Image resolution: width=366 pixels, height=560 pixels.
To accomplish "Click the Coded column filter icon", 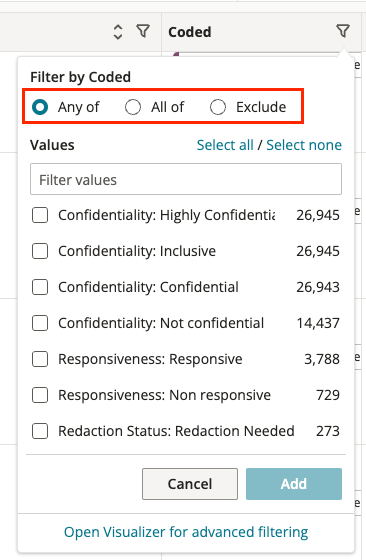I will coord(343,31).
